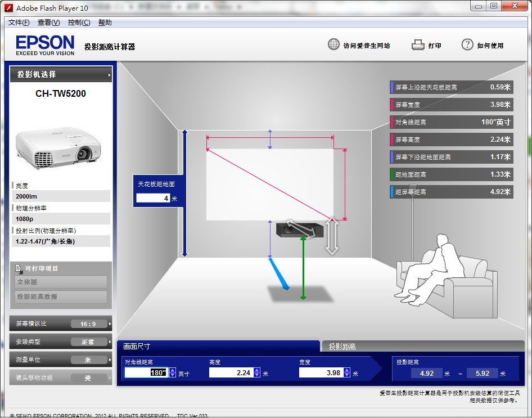Screen dimensions: 532x418
Task: Click the height 高度 stepper arrows
Action: coord(257,372)
